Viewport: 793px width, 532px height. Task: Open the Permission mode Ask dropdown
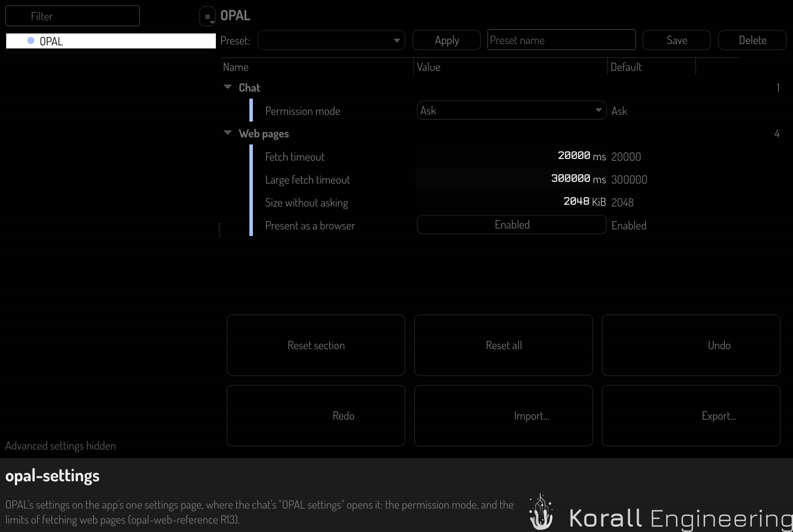(511, 110)
